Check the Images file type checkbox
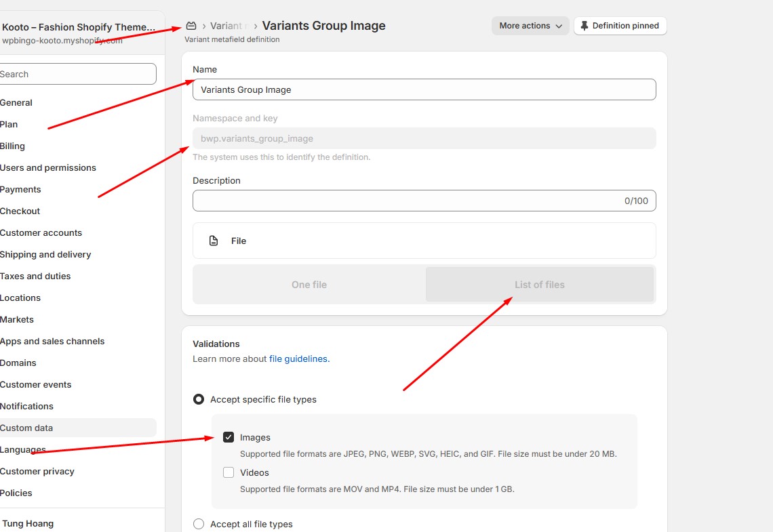This screenshot has width=773, height=532. pos(229,437)
